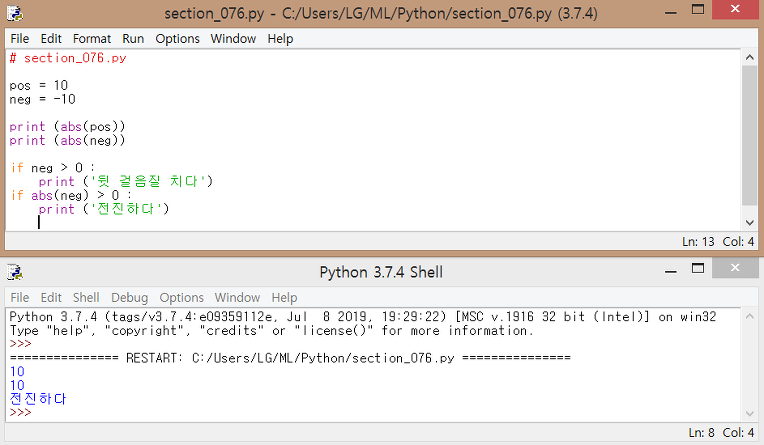764x445 pixels.
Task: Open the File menu in the Python Shell
Action: [20, 297]
